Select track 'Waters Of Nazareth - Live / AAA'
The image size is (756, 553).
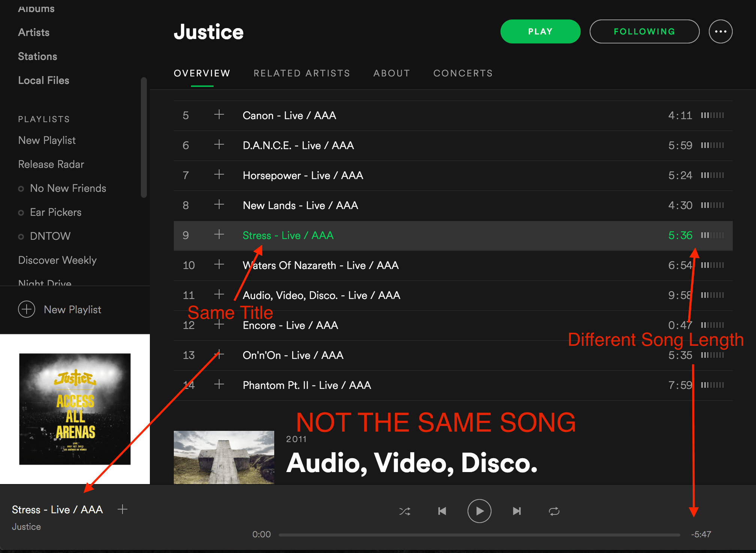tap(321, 265)
